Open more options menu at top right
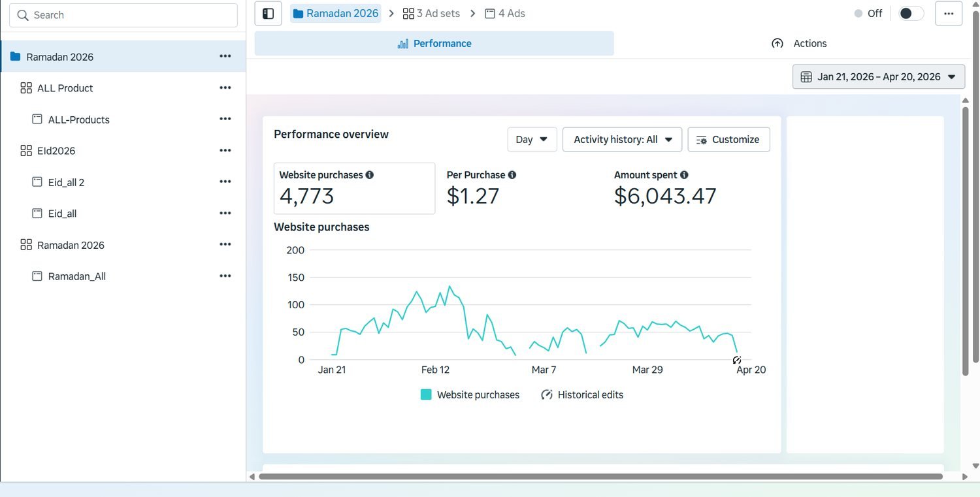The image size is (980, 497). click(x=949, y=14)
